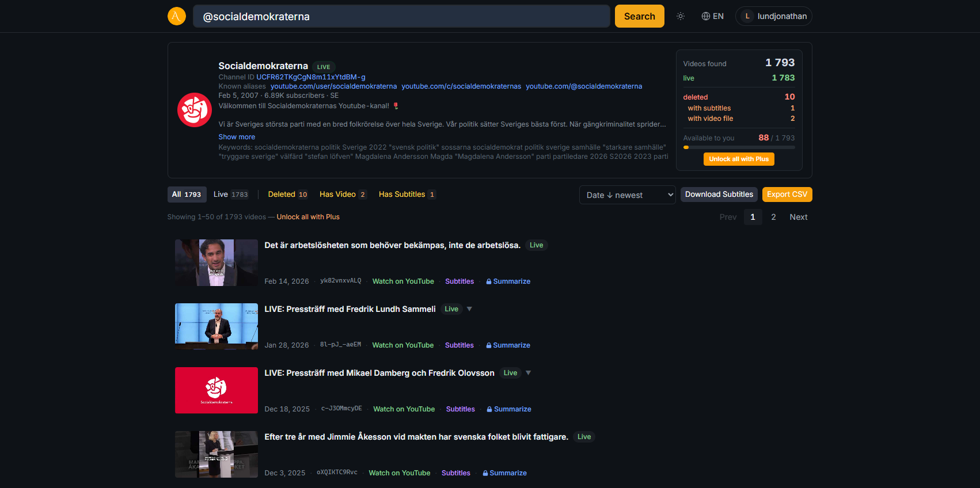Screen dimensions: 980x488
Task: Click Watch on YouTube for the Dec 3, 2025 video
Action: click(x=400, y=473)
